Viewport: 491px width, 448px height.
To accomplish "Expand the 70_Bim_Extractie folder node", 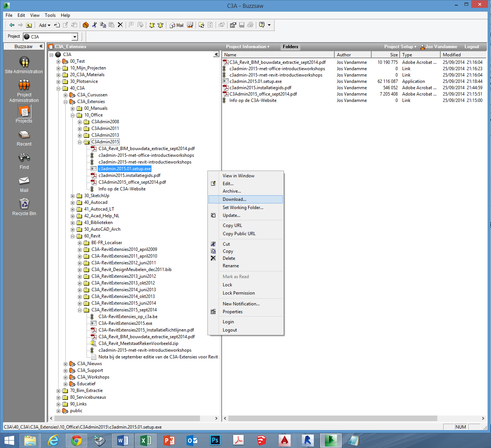I will pyautogui.click(x=59, y=391).
